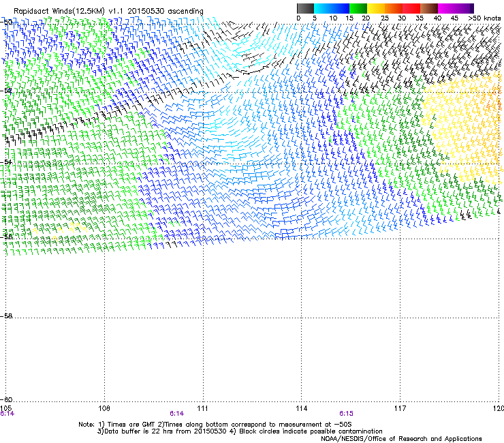Click the purple '6:15' time stamp
The width and height of the screenshot is (504, 443).
point(346,414)
